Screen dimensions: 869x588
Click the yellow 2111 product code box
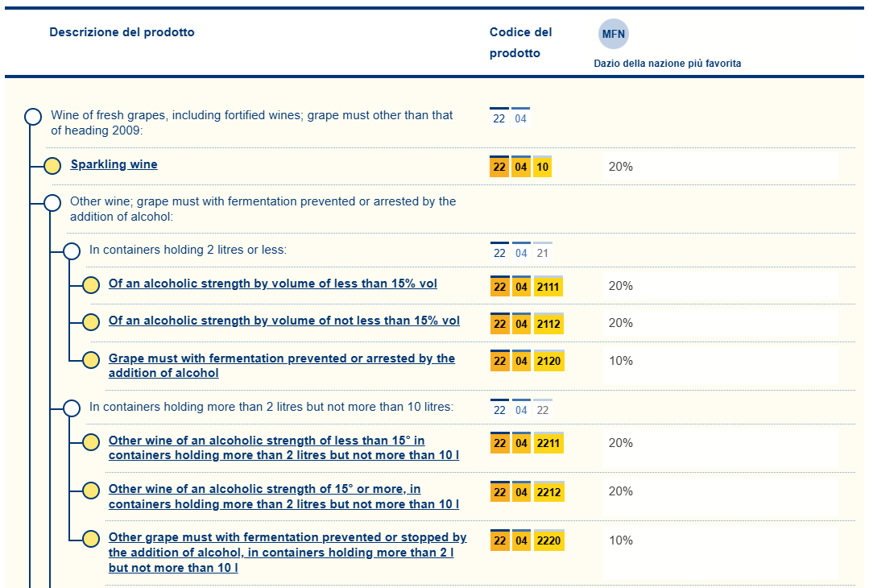pyautogui.click(x=548, y=287)
